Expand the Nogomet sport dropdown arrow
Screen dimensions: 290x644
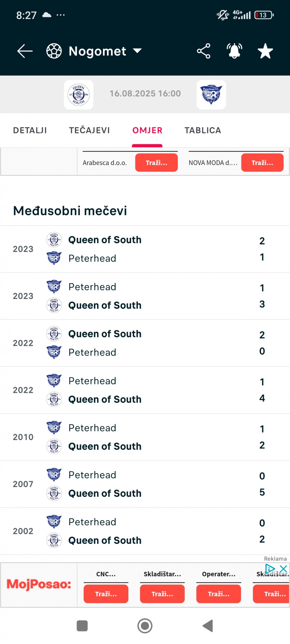pyautogui.click(x=137, y=51)
